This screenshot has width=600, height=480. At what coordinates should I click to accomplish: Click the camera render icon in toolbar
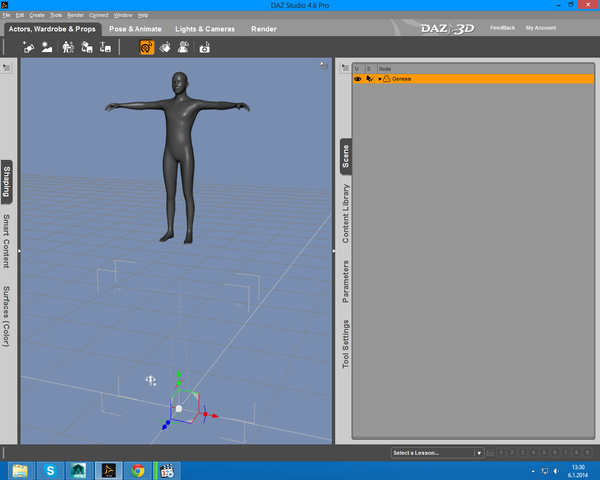pyautogui.click(x=205, y=47)
